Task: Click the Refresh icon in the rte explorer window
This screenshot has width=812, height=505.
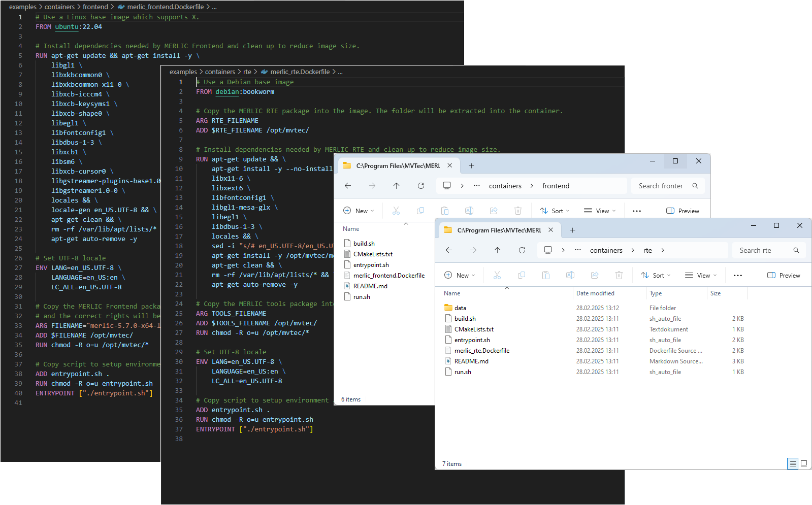Action: coord(522,250)
